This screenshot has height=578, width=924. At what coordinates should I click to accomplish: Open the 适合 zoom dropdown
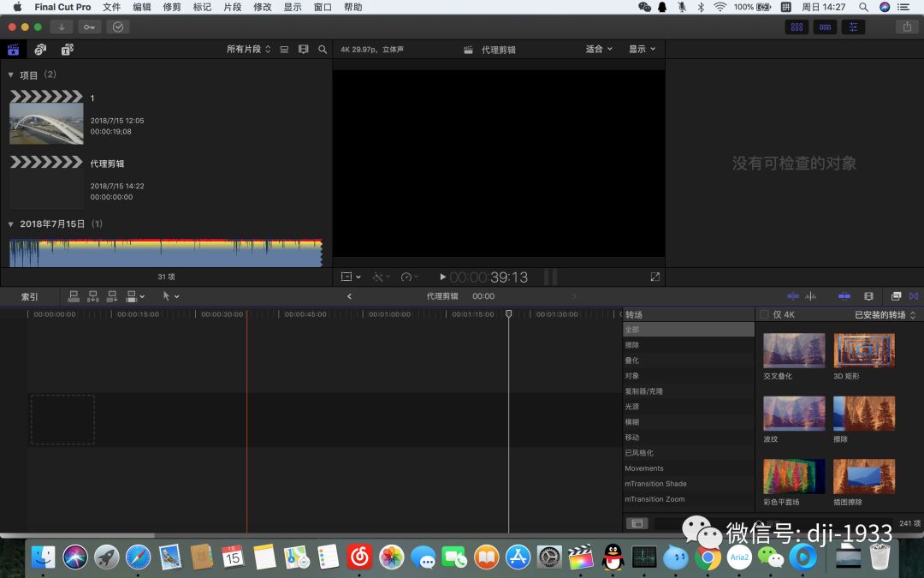click(x=599, y=49)
